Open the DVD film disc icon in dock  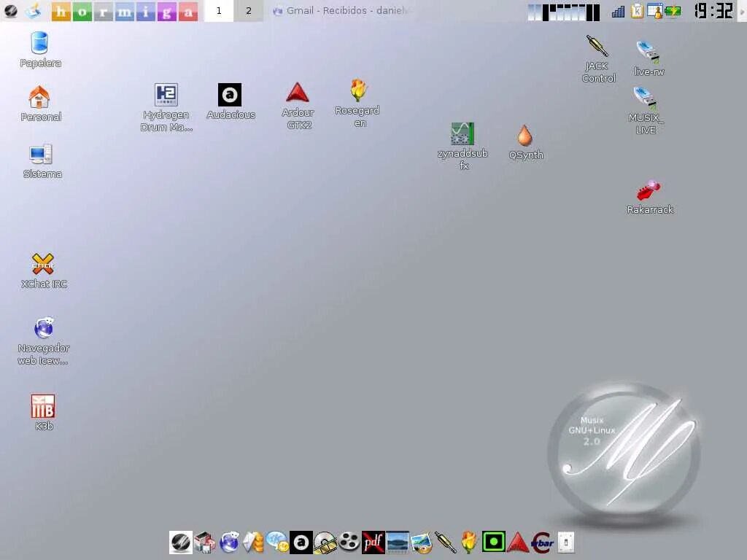325,542
